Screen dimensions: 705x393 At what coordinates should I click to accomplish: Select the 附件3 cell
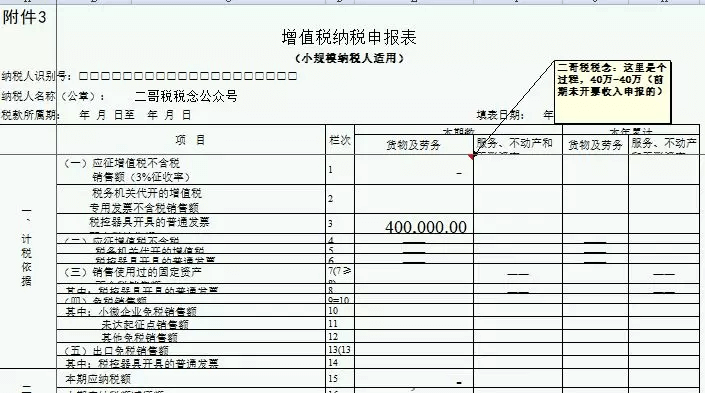coord(28,18)
